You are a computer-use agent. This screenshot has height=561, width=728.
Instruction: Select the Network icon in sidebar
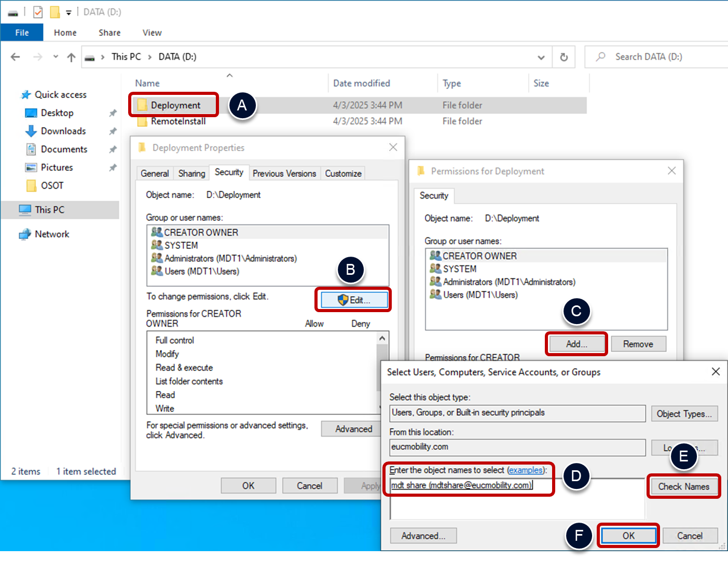25,234
